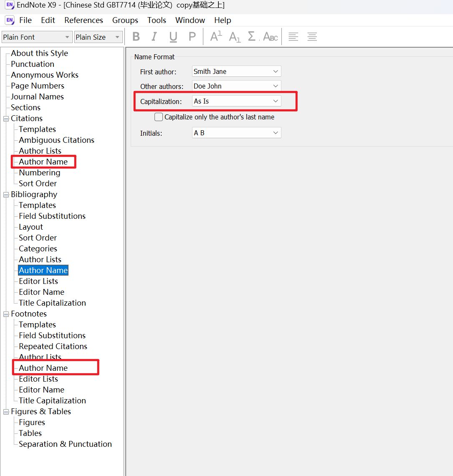Viewport: 453px width, 476px height.
Task: Select Field Substitutions under Bibliography
Action: [x=52, y=216]
